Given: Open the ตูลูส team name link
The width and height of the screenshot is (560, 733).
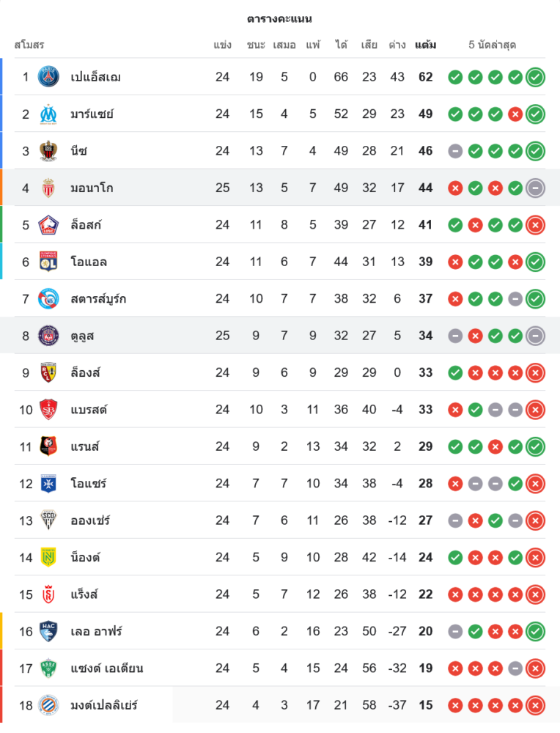Looking at the screenshot, I should pos(83,336).
